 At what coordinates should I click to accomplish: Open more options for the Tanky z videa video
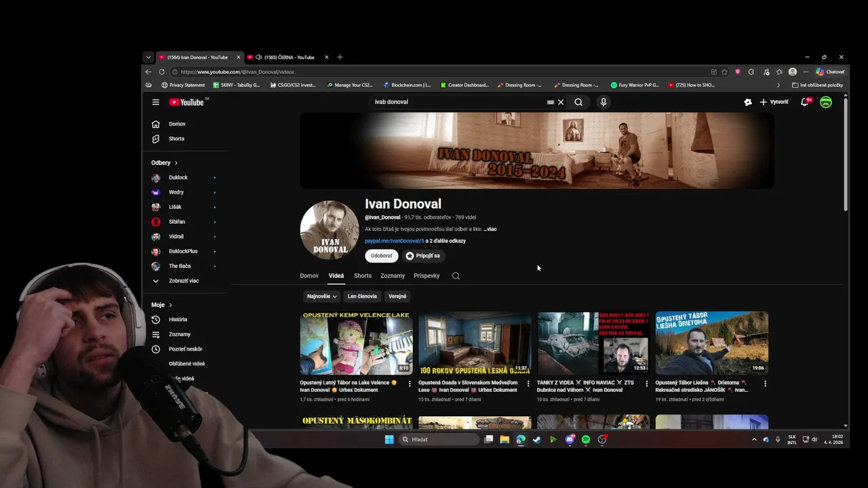[646, 384]
